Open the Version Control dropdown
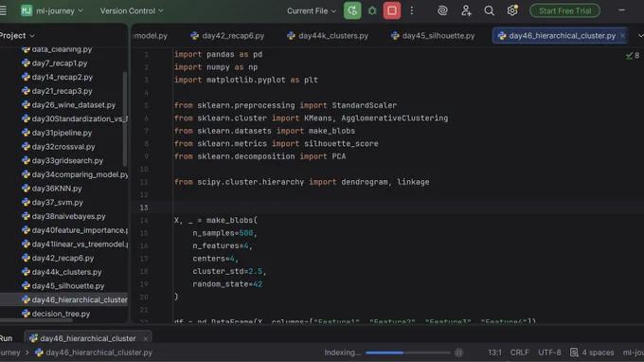This screenshot has height=362, width=644. pyautogui.click(x=132, y=10)
